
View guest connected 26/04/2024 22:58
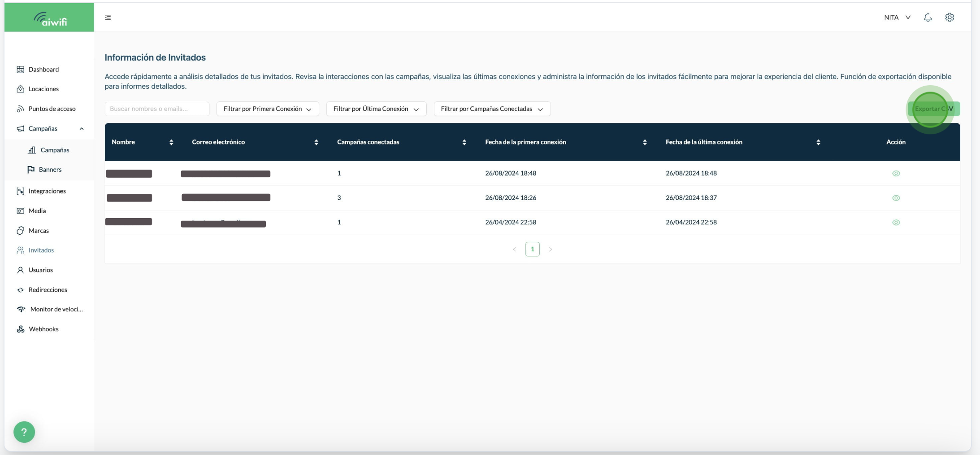click(x=896, y=223)
